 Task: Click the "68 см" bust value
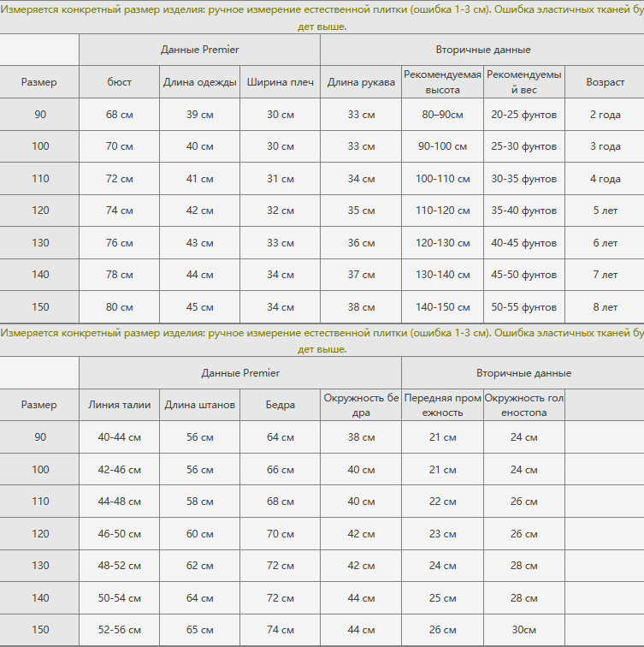tap(120, 115)
